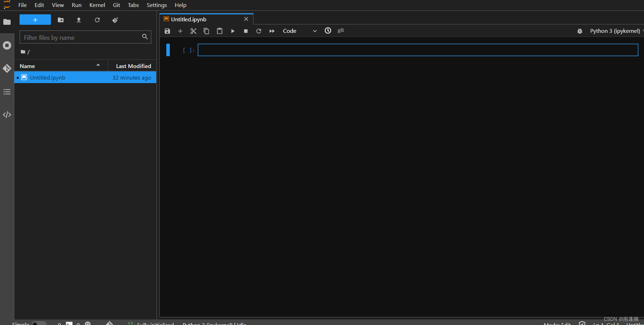Click the search magnifier in filter box
The image size is (644, 325).
(145, 37)
